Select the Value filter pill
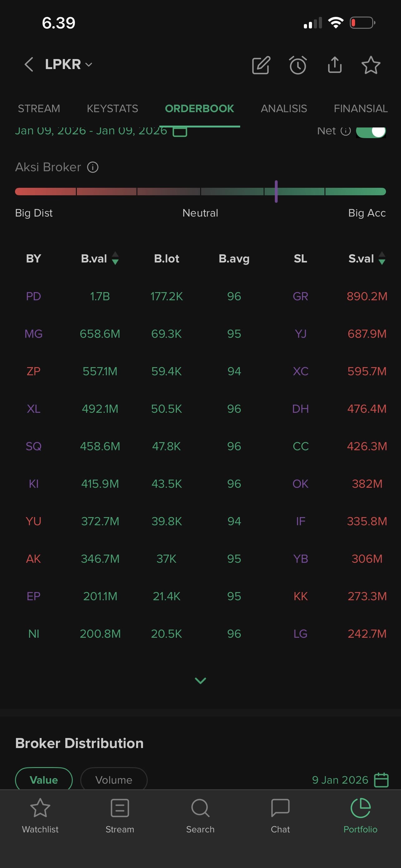401x868 pixels. [44, 779]
